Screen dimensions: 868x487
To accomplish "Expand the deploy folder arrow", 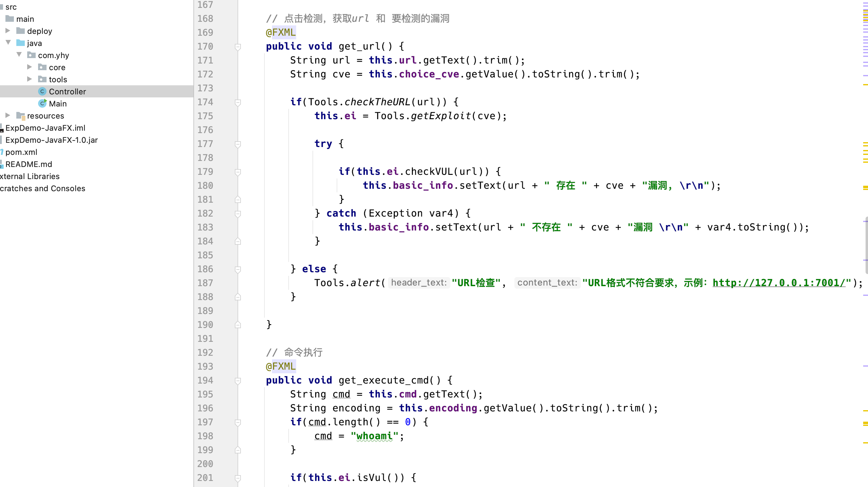I will click(8, 31).
